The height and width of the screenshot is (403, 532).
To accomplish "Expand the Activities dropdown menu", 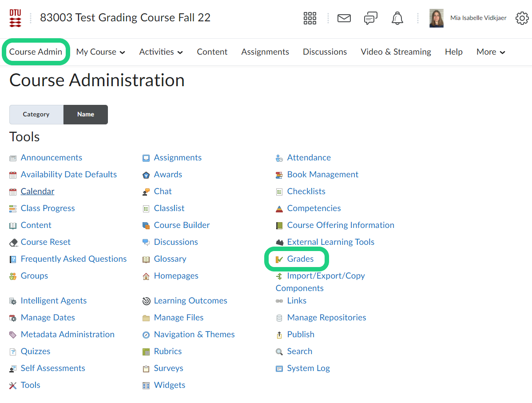I will point(161,52).
